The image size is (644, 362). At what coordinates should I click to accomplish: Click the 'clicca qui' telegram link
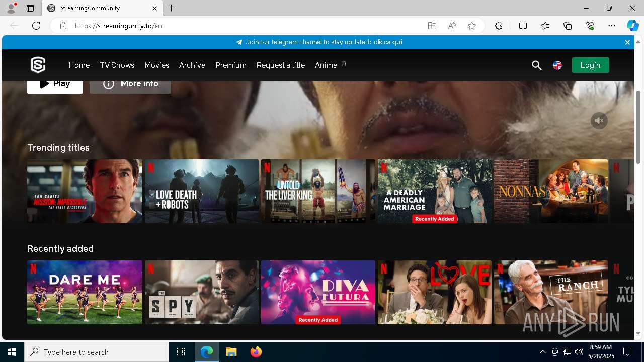(388, 42)
